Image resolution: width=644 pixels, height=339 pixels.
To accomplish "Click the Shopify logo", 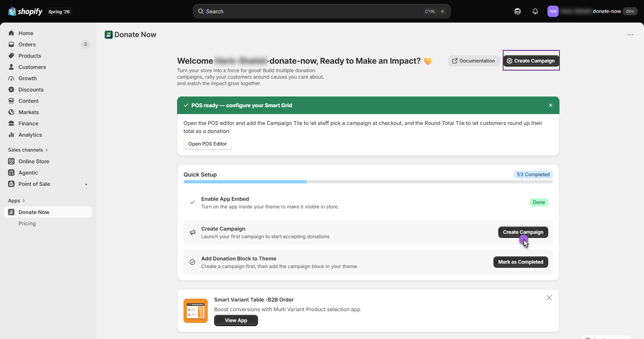I will [25, 11].
